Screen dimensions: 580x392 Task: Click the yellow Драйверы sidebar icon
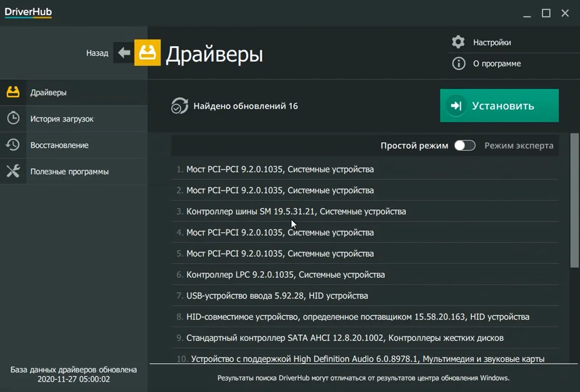pyautogui.click(x=13, y=92)
